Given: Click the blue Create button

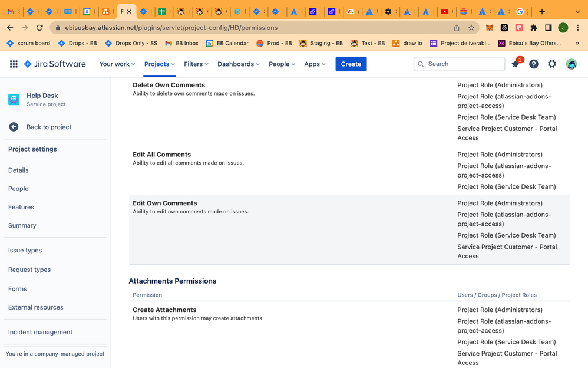Looking at the screenshot, I should [x=351, y=64].
